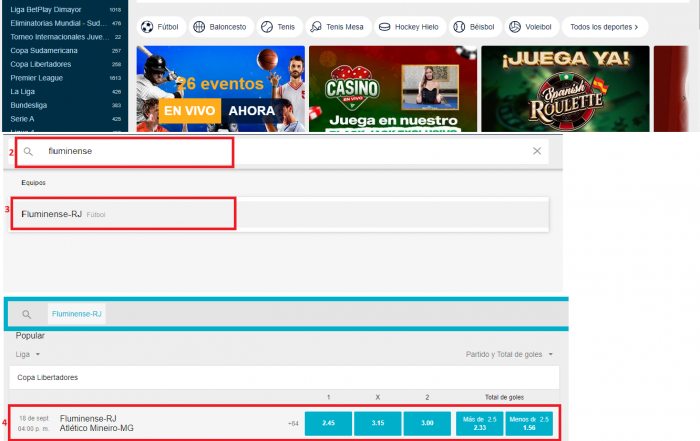The height and width of the screenshot is (441, 700).
Task: Select Bundesliga in sidebar
Action: (x=65, y=105)
